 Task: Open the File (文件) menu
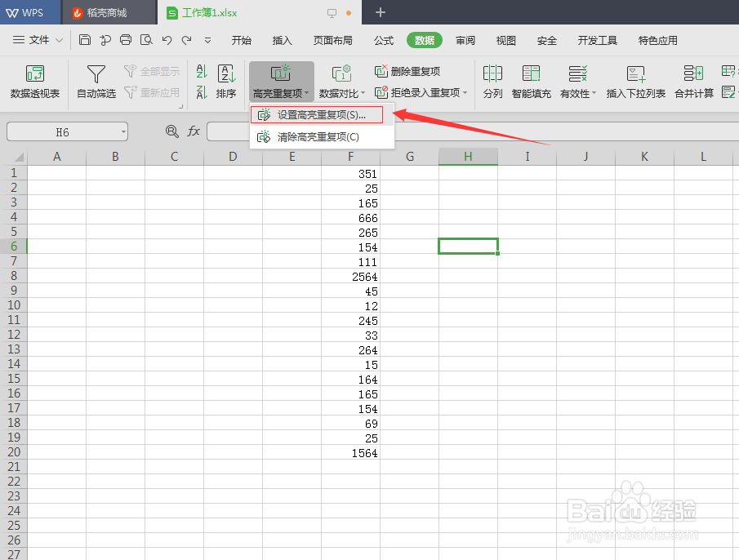(x=38, y=40)
